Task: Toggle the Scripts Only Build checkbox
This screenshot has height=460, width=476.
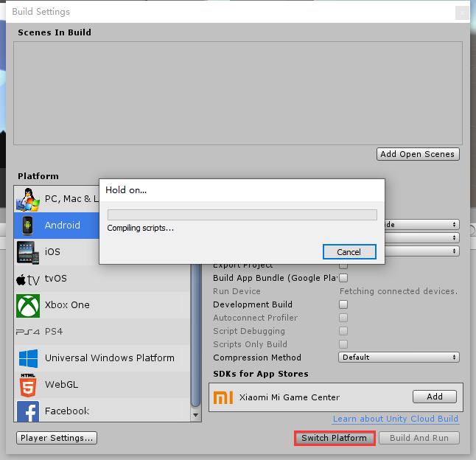Action: [x=343, y=344]
